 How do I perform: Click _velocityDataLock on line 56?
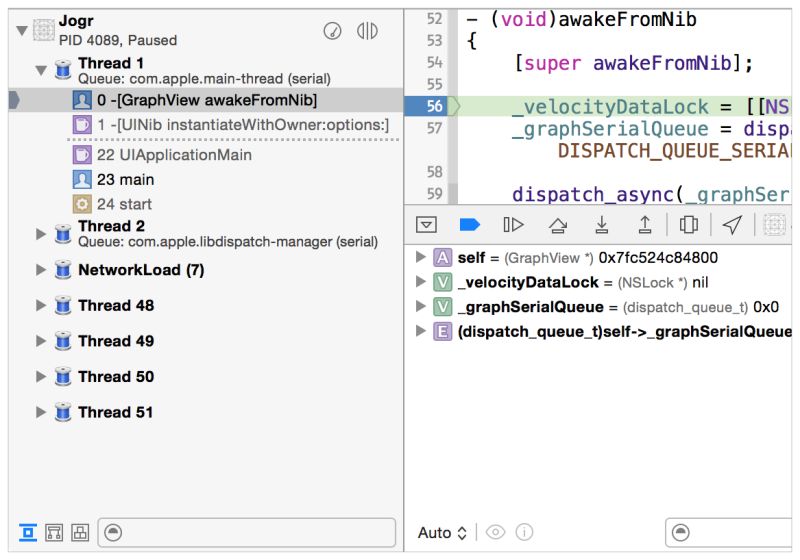pyautogui.click(x=611, y=107)
